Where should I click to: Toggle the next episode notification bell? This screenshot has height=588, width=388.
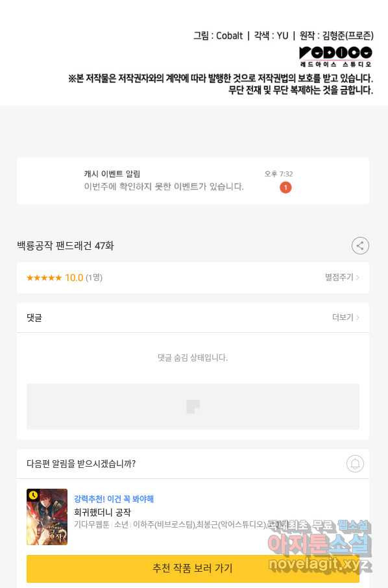355,464
